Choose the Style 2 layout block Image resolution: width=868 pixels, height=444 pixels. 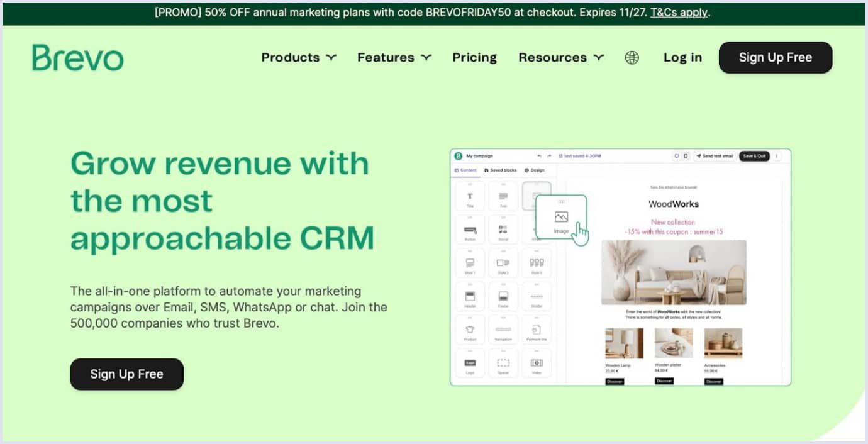click(x=503, y=264)
